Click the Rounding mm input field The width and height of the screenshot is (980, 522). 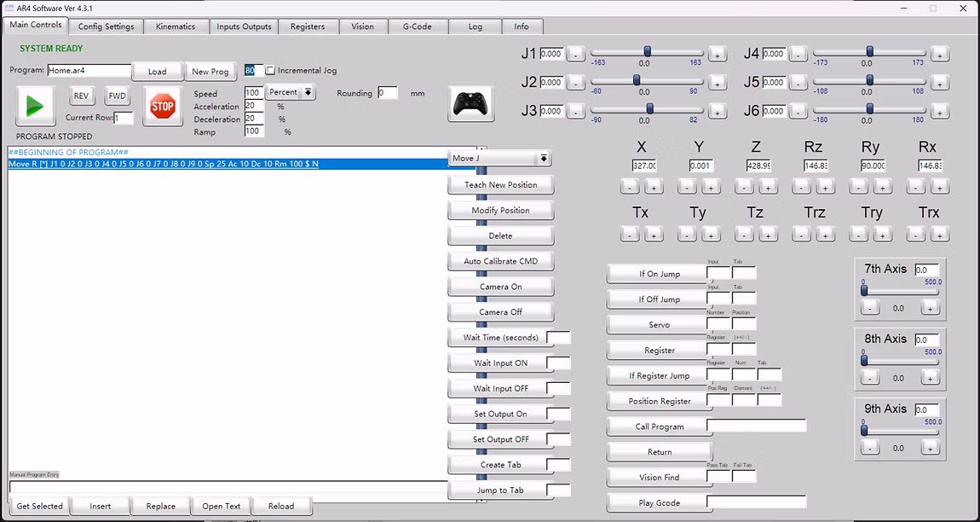[388, 93]
